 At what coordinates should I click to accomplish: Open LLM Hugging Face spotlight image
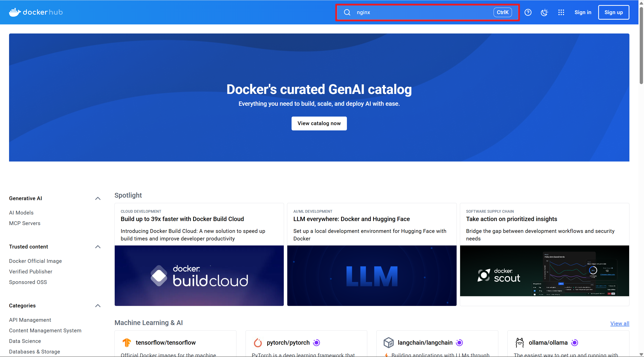(372, 276)
